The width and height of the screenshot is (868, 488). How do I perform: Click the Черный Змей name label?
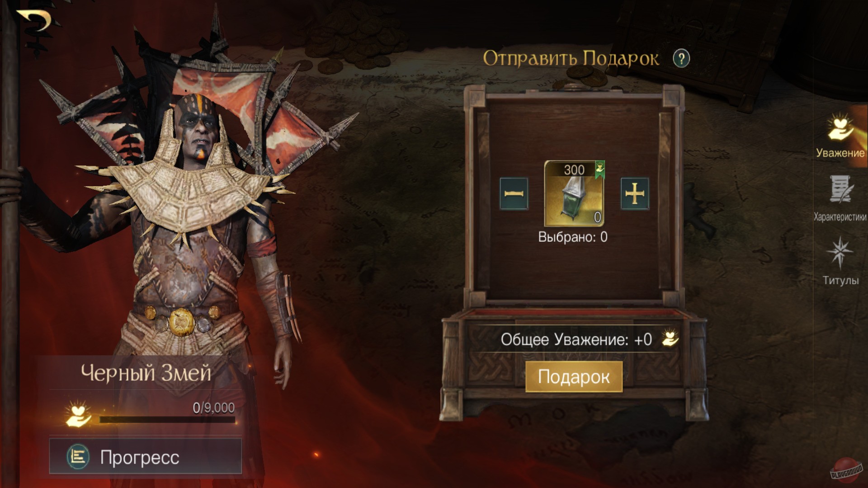click(146, 373)
